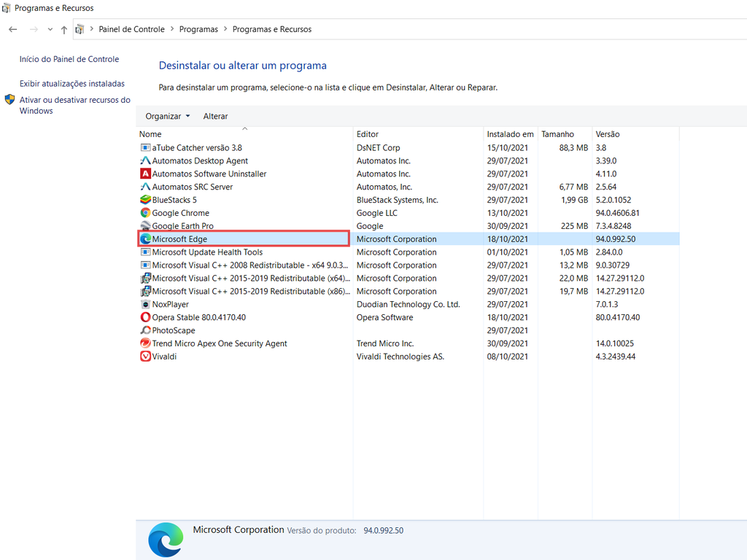Click the Trend Micro Apex One icon
The height and width of the screenshot is (560, 747).
[145, 343]
